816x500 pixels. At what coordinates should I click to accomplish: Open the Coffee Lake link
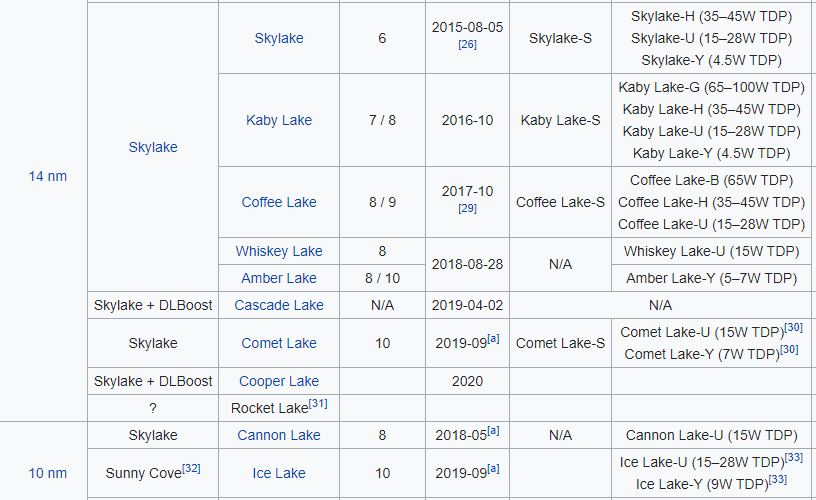tap(279, 202)
